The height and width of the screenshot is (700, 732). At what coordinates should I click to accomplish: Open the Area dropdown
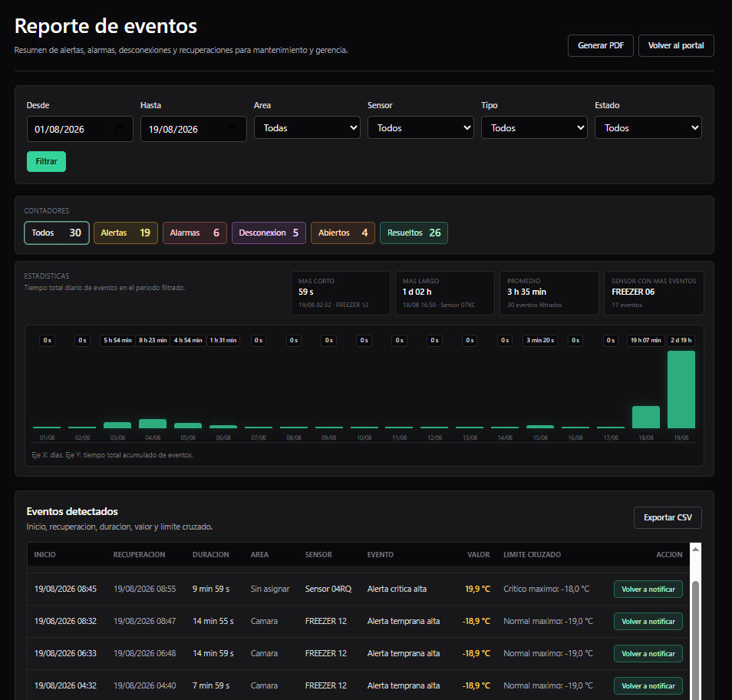pos(307,127)
